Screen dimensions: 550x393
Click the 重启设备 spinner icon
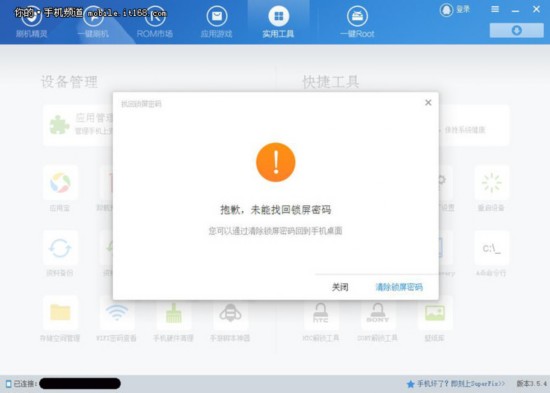[491, 183]
